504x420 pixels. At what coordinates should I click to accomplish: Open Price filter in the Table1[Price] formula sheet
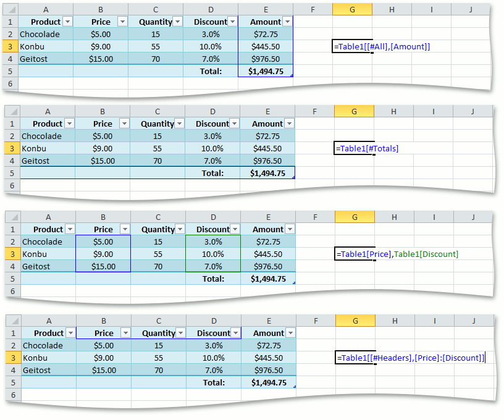(x=125, y=229)
